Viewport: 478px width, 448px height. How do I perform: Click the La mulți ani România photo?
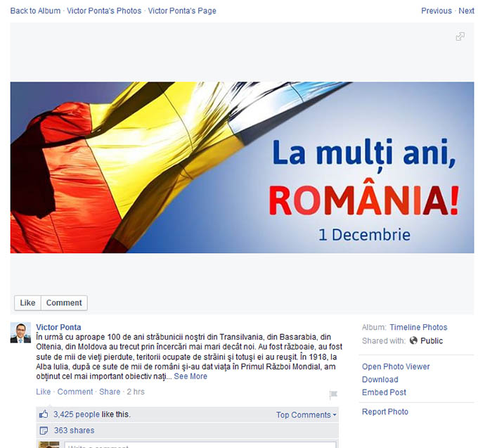click(242, 167)
